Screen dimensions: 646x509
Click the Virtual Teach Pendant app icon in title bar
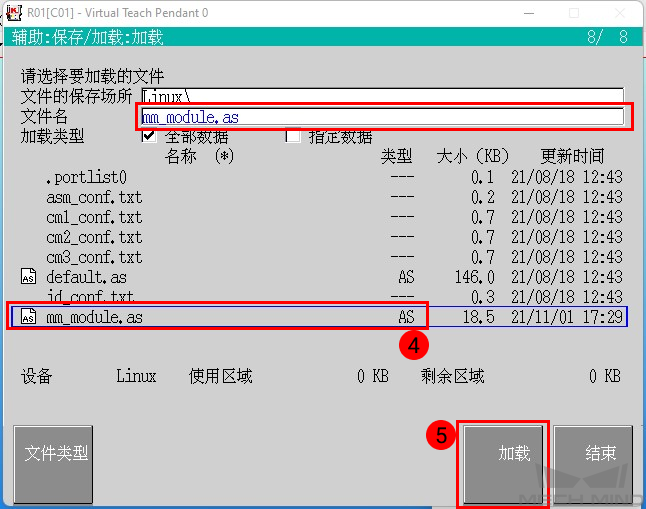point(14,13)
